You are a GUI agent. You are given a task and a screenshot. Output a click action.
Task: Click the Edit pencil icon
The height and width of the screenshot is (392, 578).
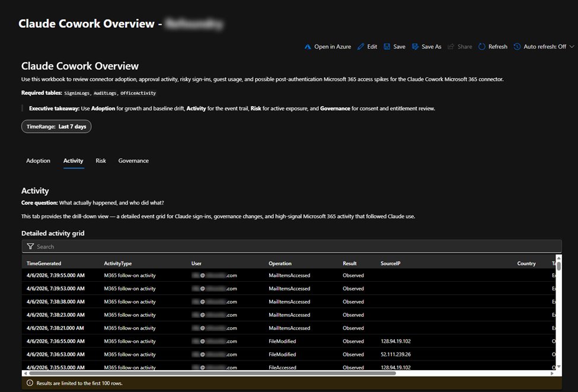pos(360,47)
